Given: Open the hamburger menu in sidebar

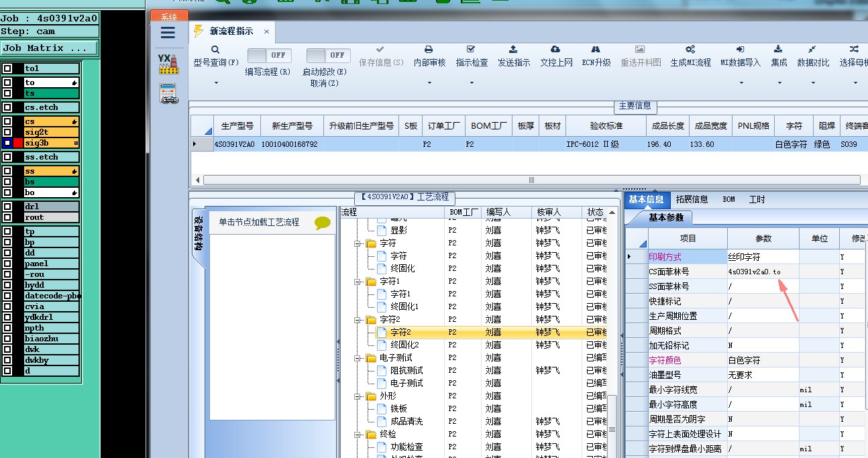Looking at the screenshot, I should click(x=168, y=32).
